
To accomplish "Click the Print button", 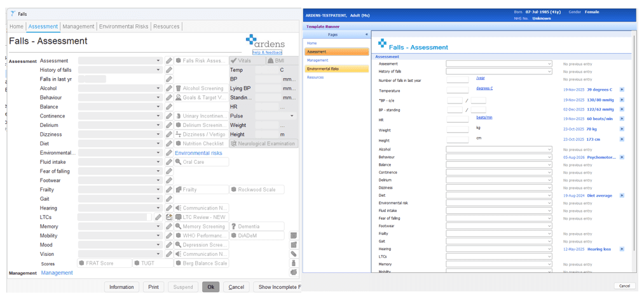I will (154, 287).
